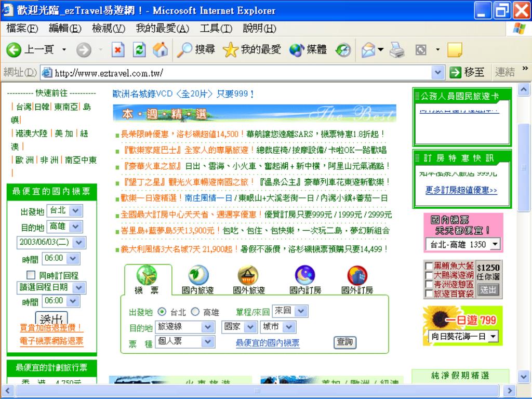Click the horizontal scrollbar track
532x399 pixels.
[x=257, y=391]
